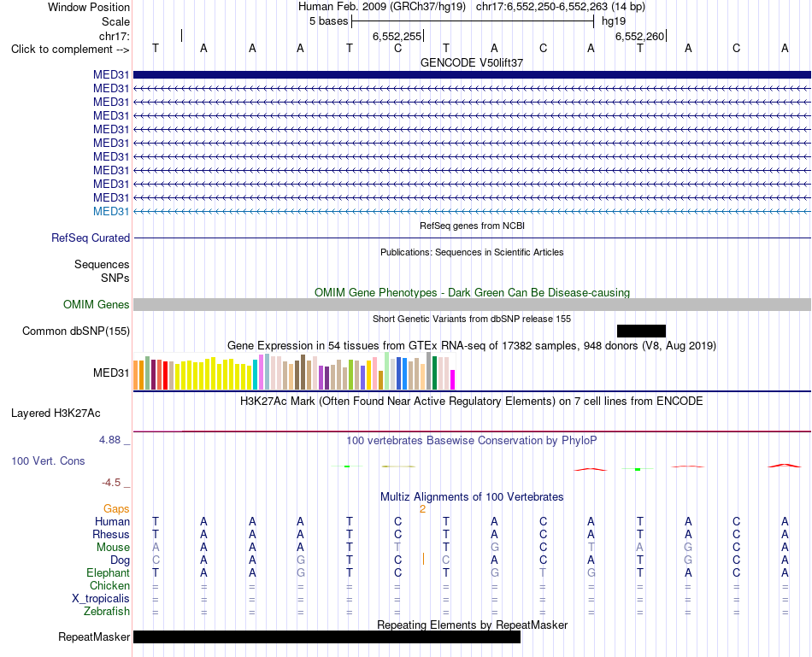Click the chr17: base position label
The height and width of the screenshot is (657, 812).
pyautogui.click(x=114, y=36)
